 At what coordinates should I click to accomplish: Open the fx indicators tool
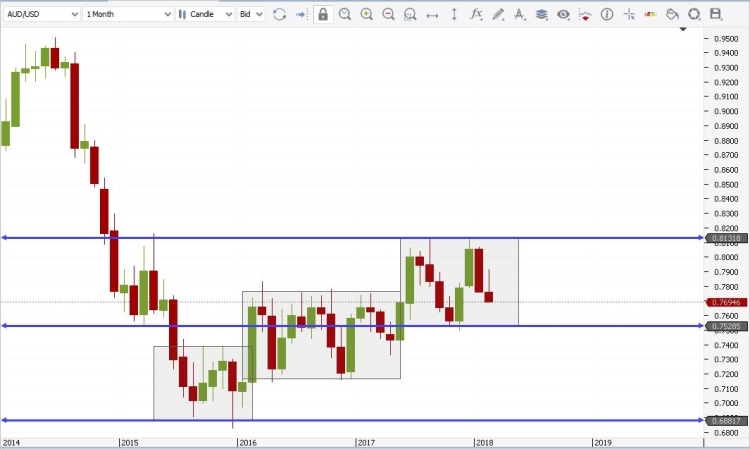476,14
